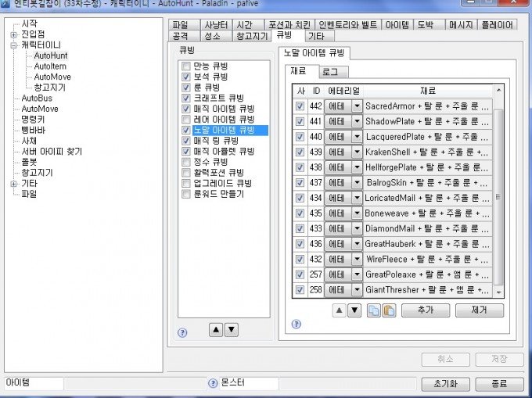This screenshot has height=398, width=532.
Task: Click the paste icon below recipe table
Action: pyautogui.click(x=387, y=310)
